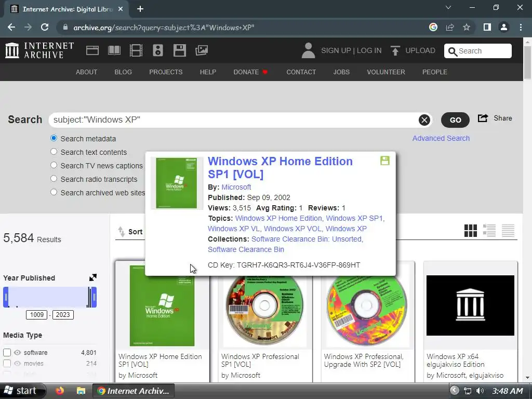
Task: Click the Internet Archive logo
Action: (x=39, y=50)
